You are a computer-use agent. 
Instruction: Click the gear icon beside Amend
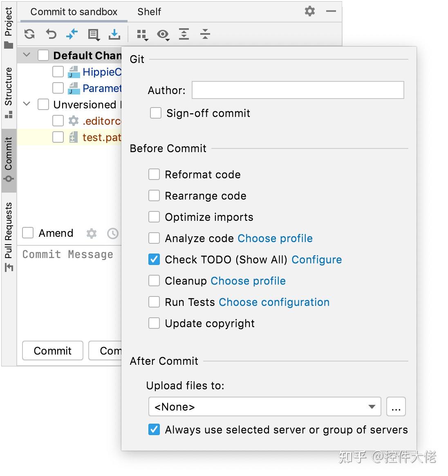click(x=91, y=233)
